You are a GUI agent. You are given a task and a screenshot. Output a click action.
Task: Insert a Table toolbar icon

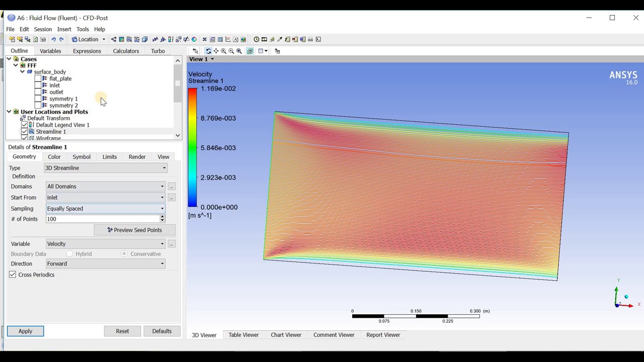(220, 39)
